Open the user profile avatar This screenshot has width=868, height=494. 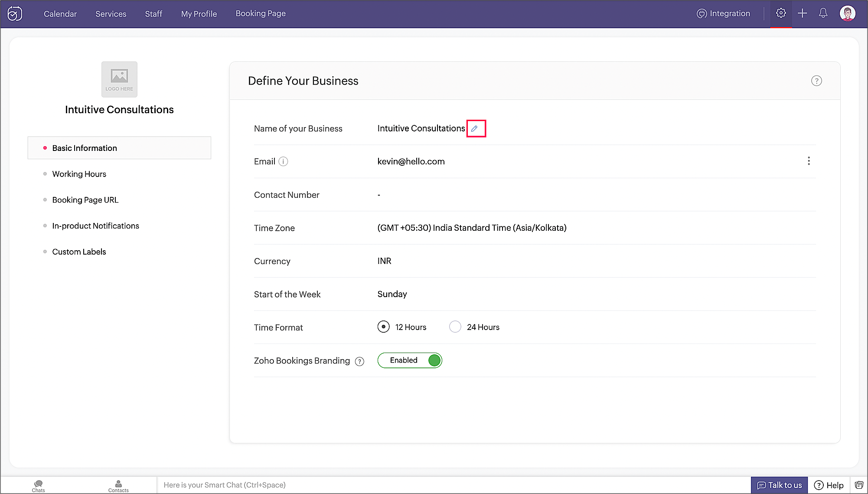pos(848,13)
